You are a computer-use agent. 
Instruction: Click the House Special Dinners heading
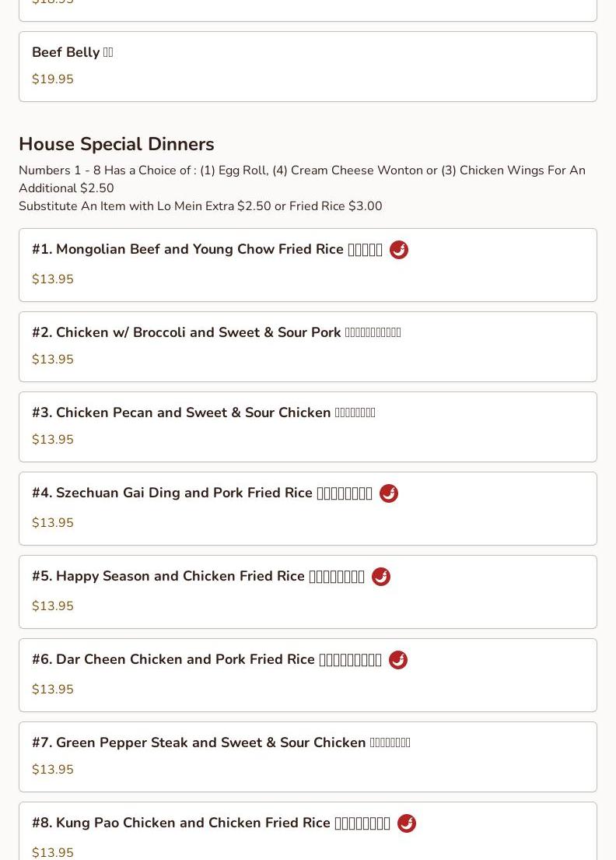(117, 144)
